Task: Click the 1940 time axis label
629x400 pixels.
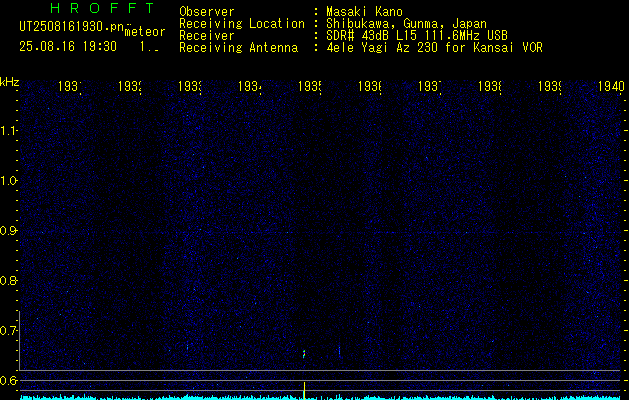Action: (611, 86)
